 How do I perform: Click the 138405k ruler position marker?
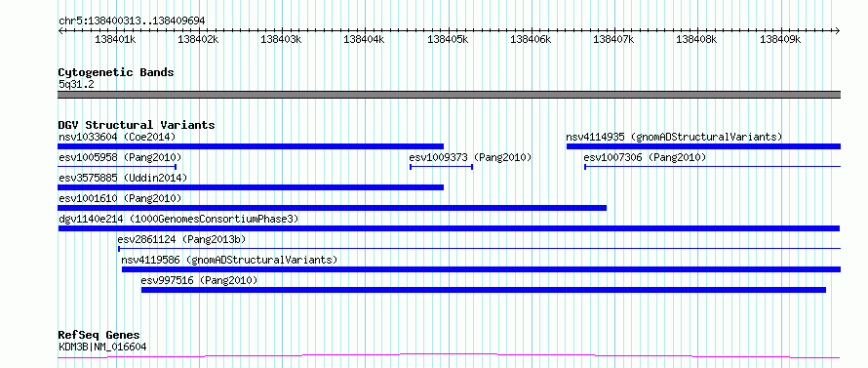(449, 39)
